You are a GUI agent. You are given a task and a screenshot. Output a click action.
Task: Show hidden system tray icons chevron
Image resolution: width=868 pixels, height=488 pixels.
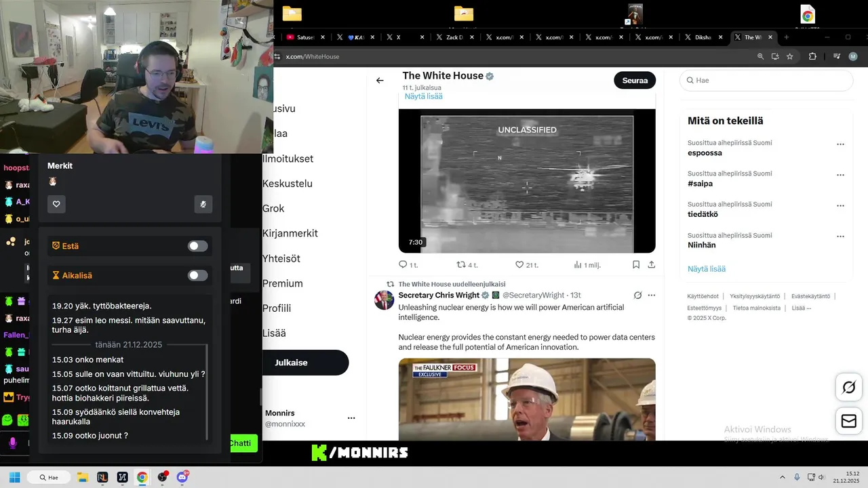click(x=782, y=477)
